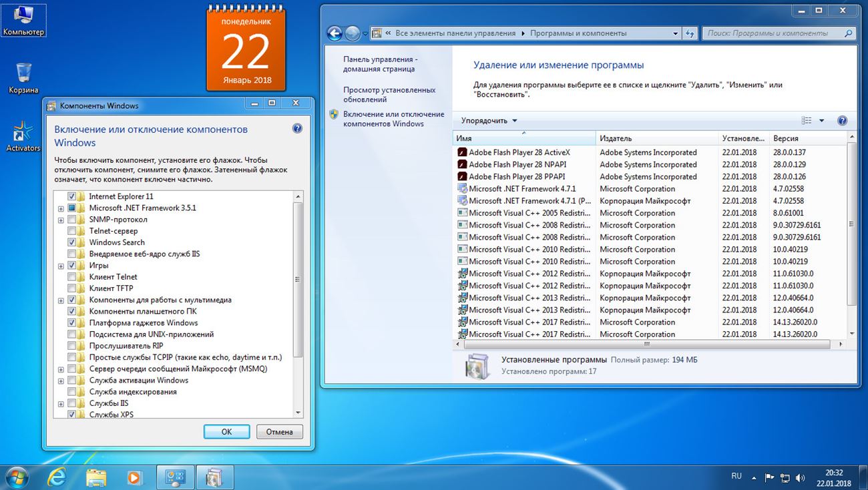868x490 pixels.
Task: Open the Компьютер desktop icon
Action: click(23, 19)
